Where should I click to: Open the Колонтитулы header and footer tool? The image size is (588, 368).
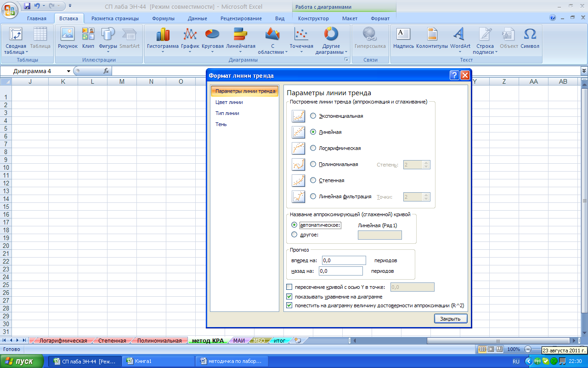click(x=432, y=38)
